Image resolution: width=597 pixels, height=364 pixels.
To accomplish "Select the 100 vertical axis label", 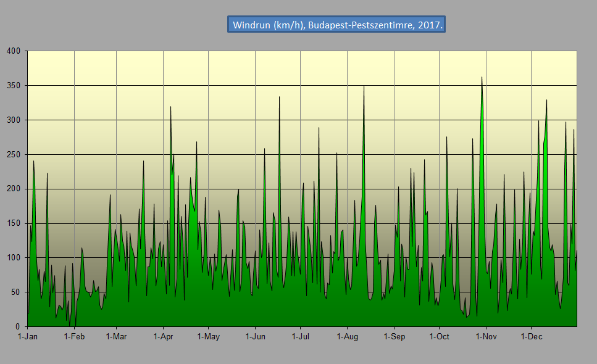I will 14,258.
